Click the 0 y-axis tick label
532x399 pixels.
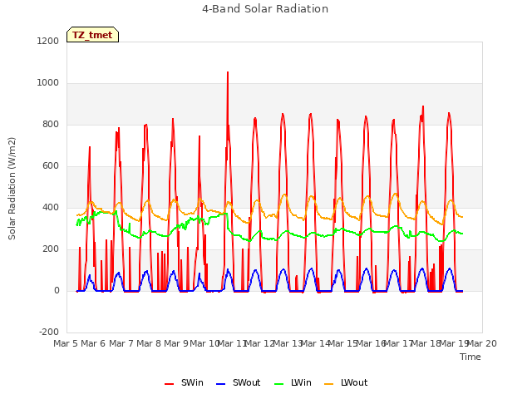[x=57, y=290]
